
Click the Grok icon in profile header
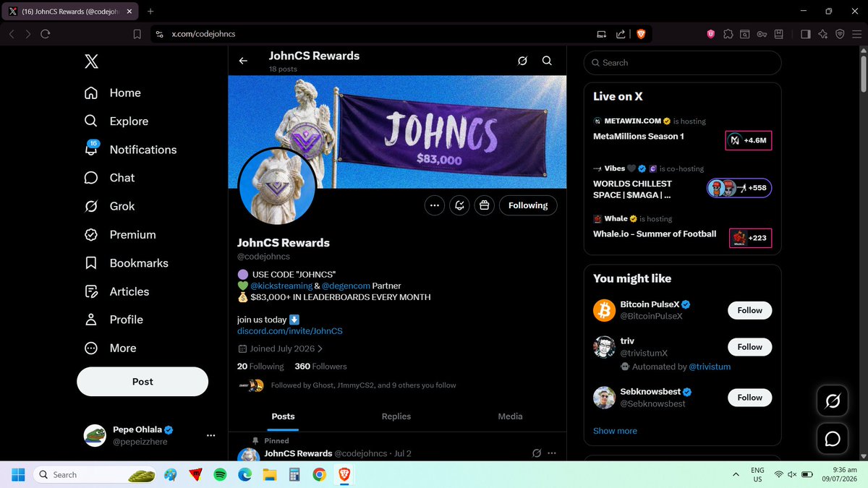[522, 61]
